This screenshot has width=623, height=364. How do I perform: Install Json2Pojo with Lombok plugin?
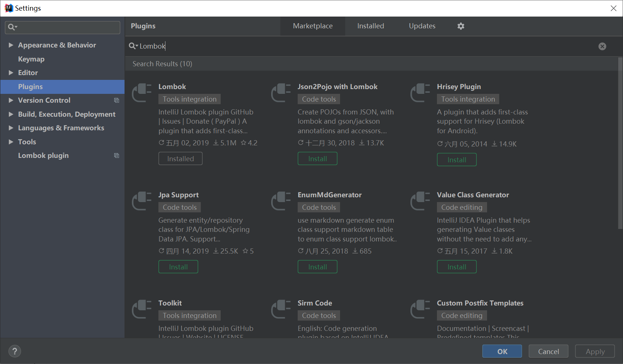pyautogui.click(x=318, y=159)
